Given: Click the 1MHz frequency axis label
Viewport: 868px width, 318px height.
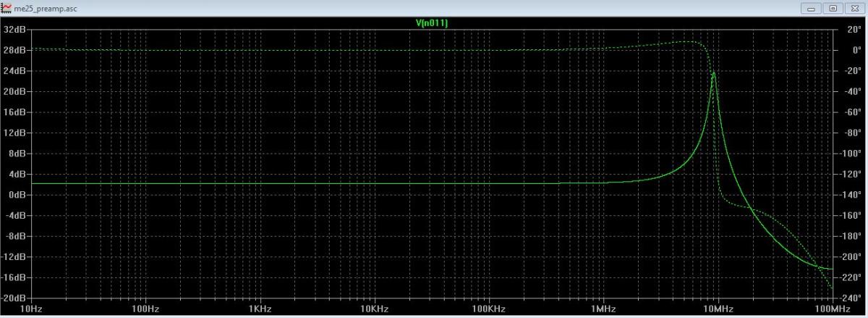Looking at the screenshot, I should click(603, 309).
